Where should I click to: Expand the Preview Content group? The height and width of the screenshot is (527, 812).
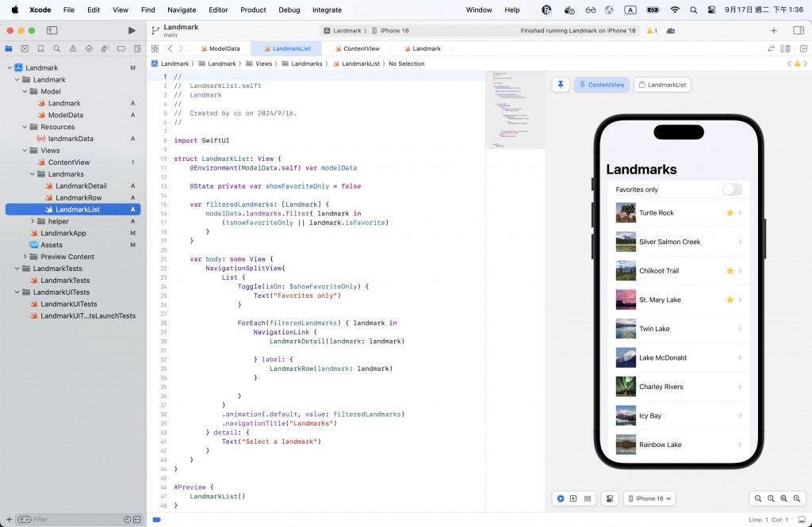25,257
